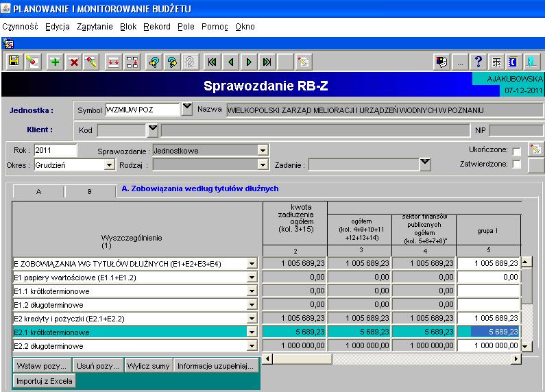545x392 pixels.
Task: Click the Symbol field WZMIUW POZ
Action: point(142,110)
